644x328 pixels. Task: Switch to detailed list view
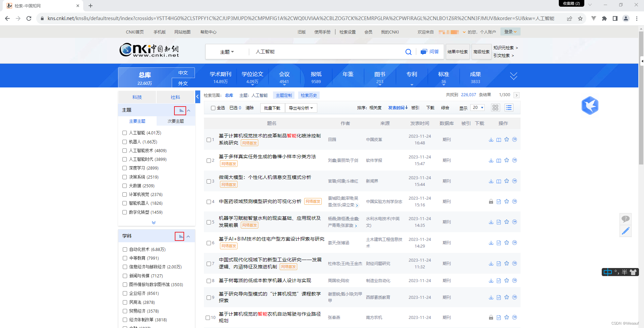[509, 108]
